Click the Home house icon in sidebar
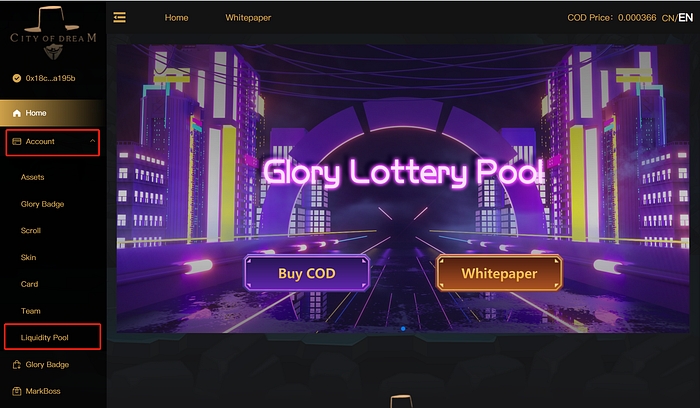The height and width of the screenshot is (408, 700). 17,113
